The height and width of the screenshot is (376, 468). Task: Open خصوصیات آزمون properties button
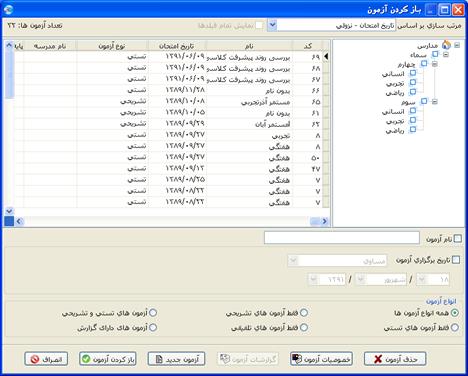tap(321, 359)
